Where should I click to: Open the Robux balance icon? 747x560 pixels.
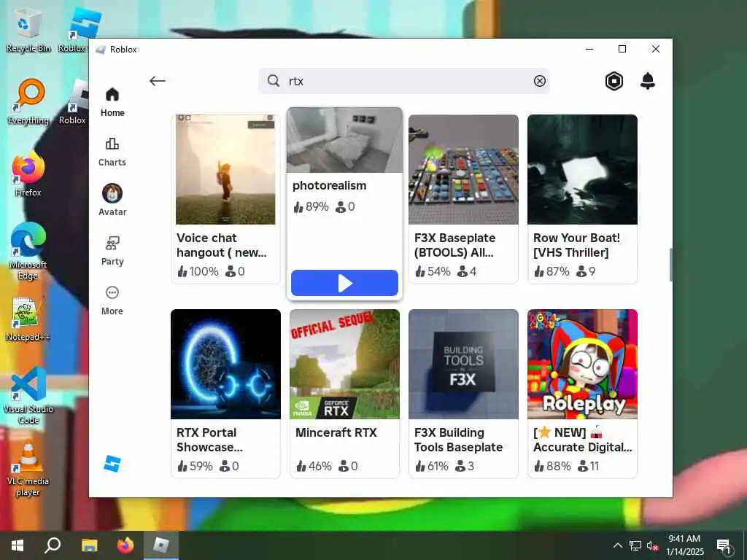[614, 81]
